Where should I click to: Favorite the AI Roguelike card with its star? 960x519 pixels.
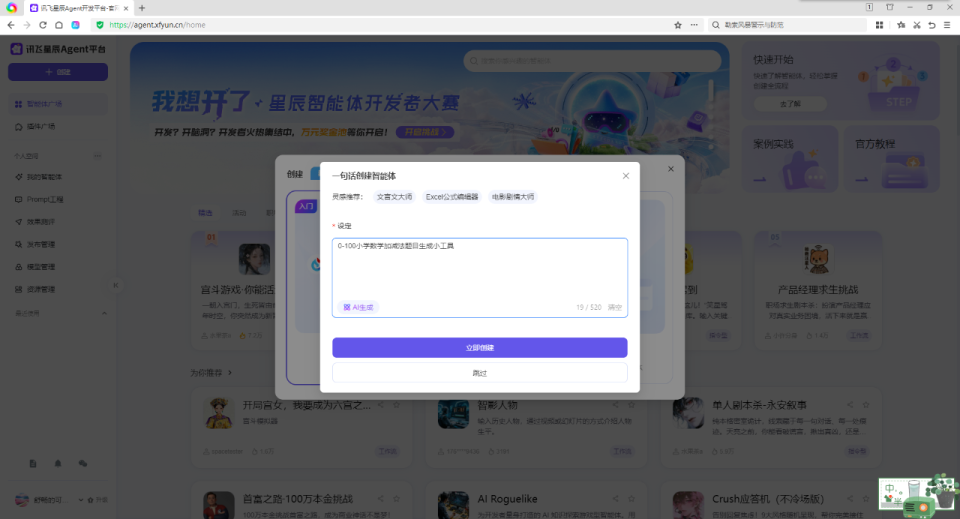(631, 499)
